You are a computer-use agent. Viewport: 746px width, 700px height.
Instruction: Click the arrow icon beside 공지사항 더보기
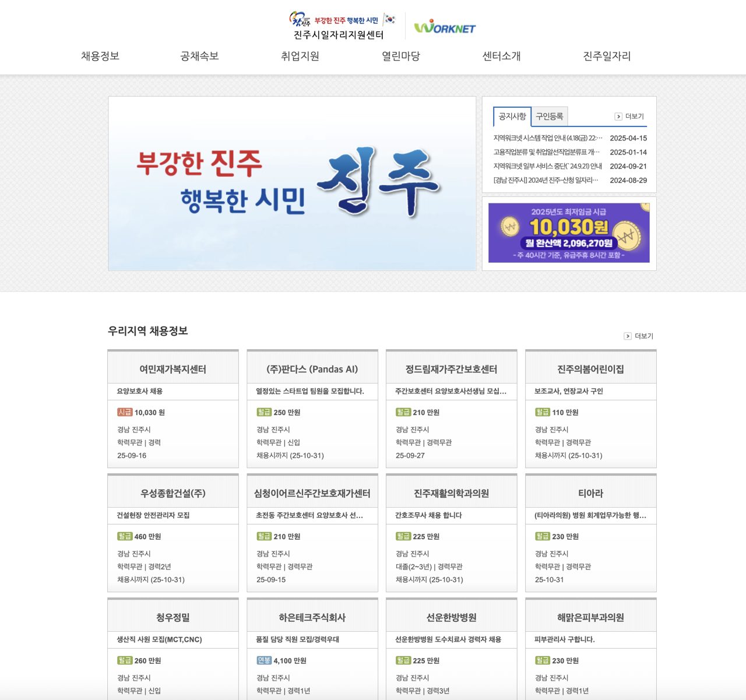point(618,116)
